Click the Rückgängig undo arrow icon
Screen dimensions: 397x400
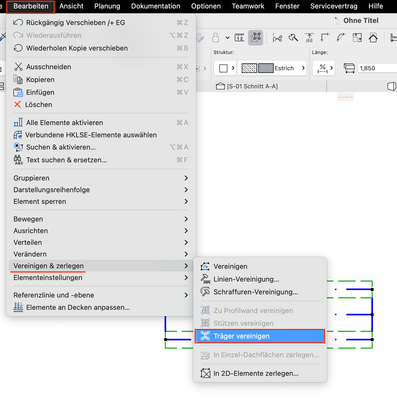(x=18, y=23)
